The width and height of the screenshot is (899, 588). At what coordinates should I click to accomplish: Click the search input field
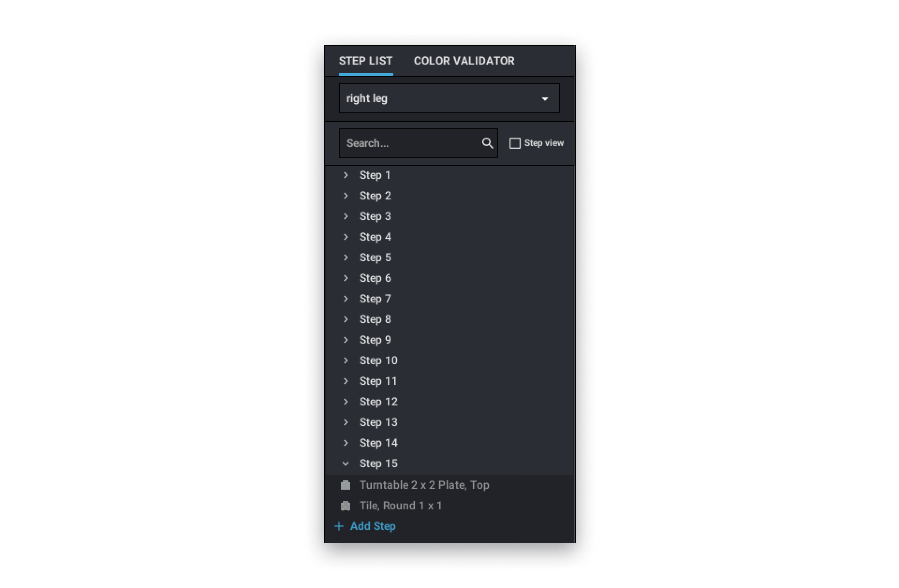point(414,143)
